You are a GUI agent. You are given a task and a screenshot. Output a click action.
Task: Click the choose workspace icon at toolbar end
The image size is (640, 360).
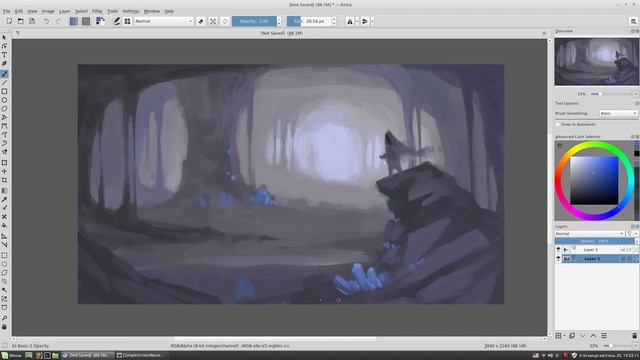(x=633, y=21)
